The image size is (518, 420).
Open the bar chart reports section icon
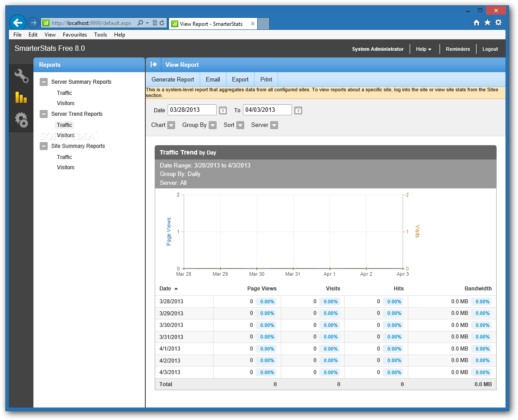[21, 98]
